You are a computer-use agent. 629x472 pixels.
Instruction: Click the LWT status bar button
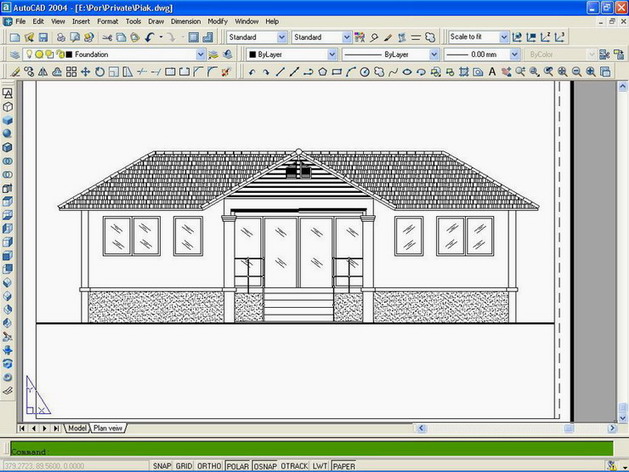click(320, 466)
